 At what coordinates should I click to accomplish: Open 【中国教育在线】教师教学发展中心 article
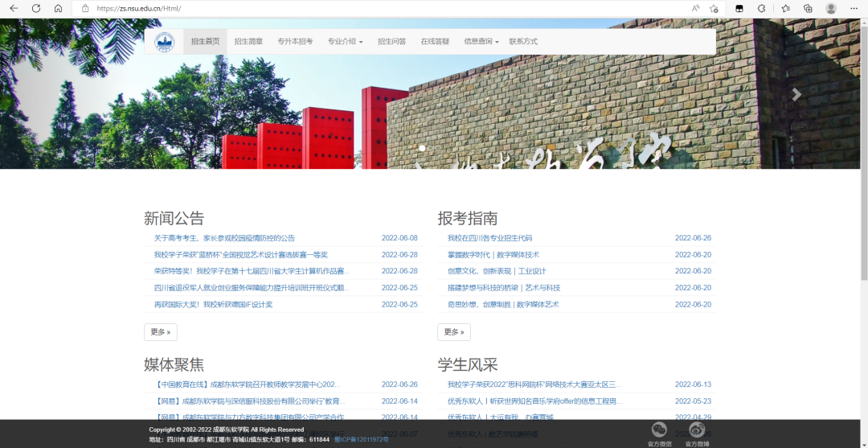click(x=248, y=384)
